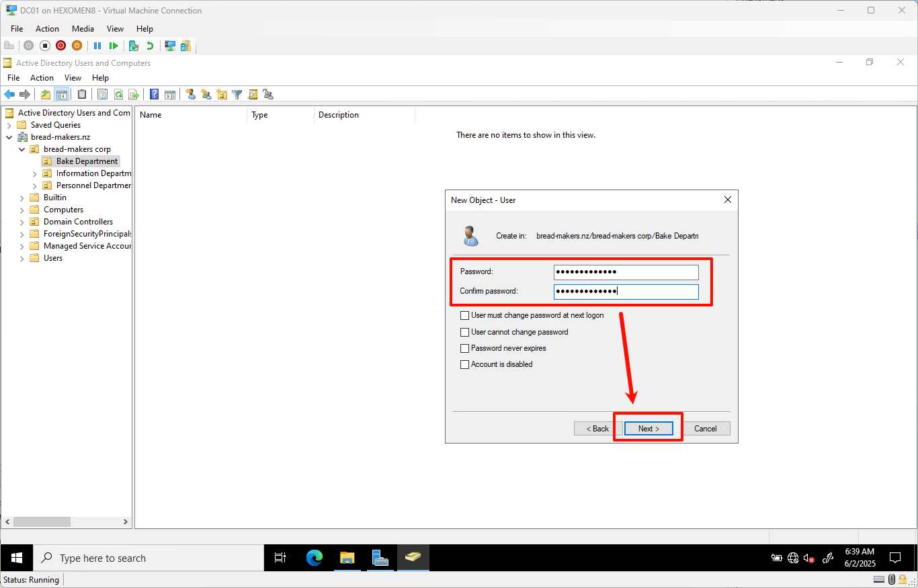
Task: Click into the Confirm password field
Action: click(625, 291)
